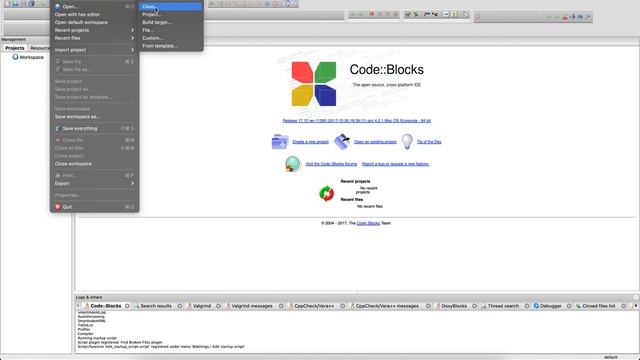Click the Save all toolbar icon
The image size is (640, 360).
31,4
